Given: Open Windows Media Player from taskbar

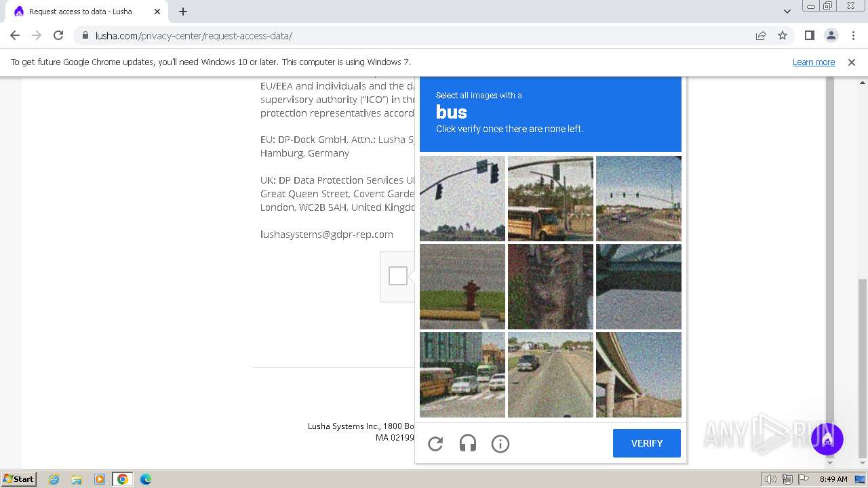Looking at the screenshot, I should [100, 479].
